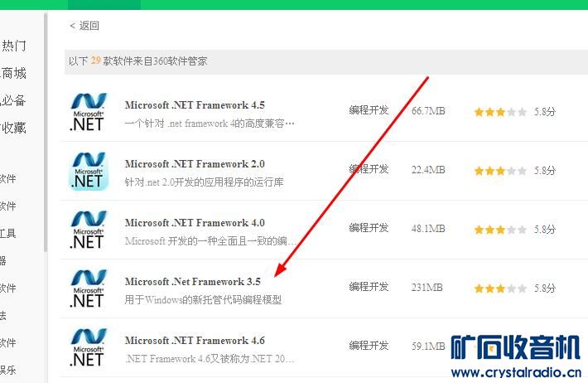Click the sidebar vertical scrollbar
The image size is (588, 383).
pyautogui.click(x=46, y=132)
